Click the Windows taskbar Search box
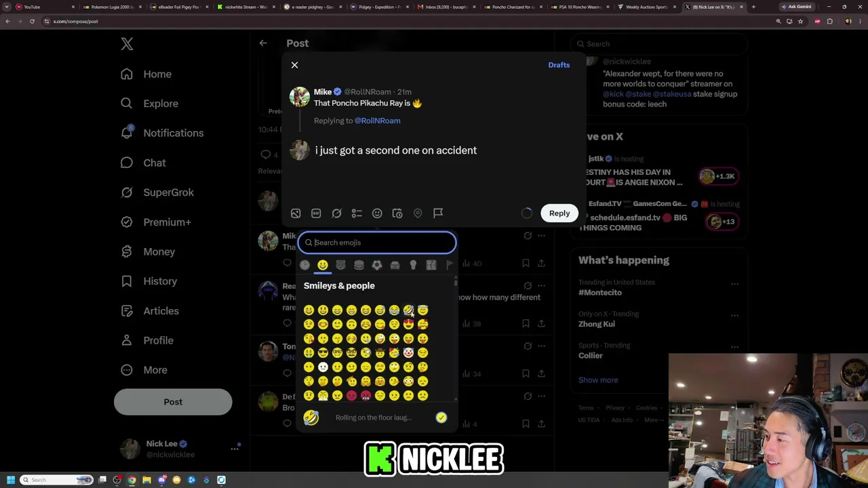 pyautogui.click(x=56, y=480)
